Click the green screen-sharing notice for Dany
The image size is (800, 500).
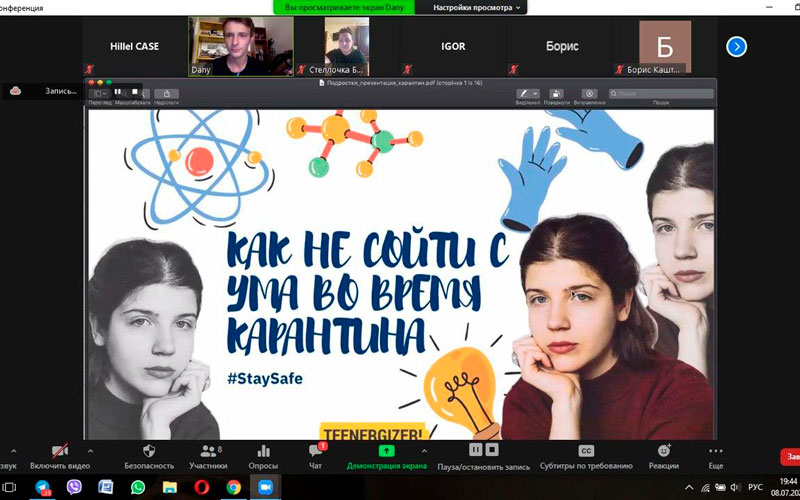pos(344,8)
